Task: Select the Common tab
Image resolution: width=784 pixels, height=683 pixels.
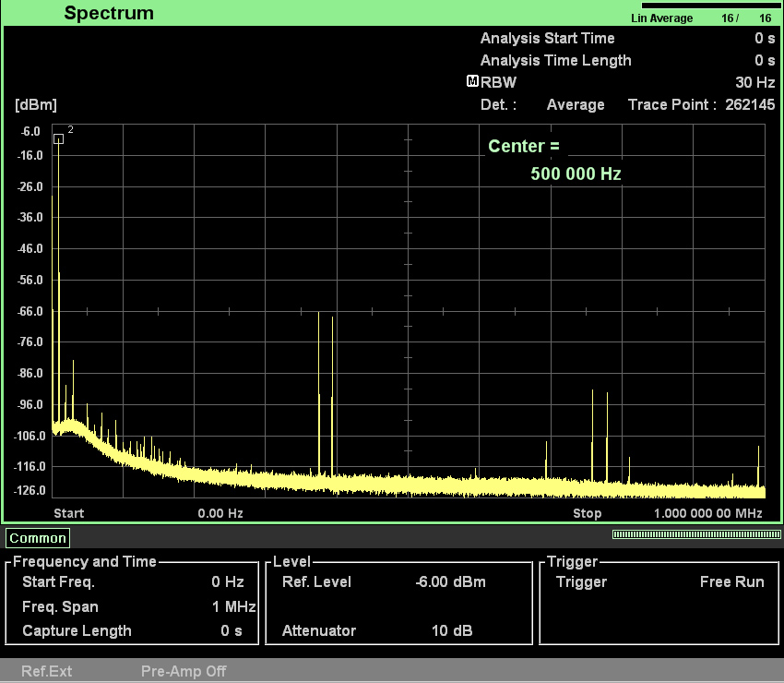Action: 38,538
